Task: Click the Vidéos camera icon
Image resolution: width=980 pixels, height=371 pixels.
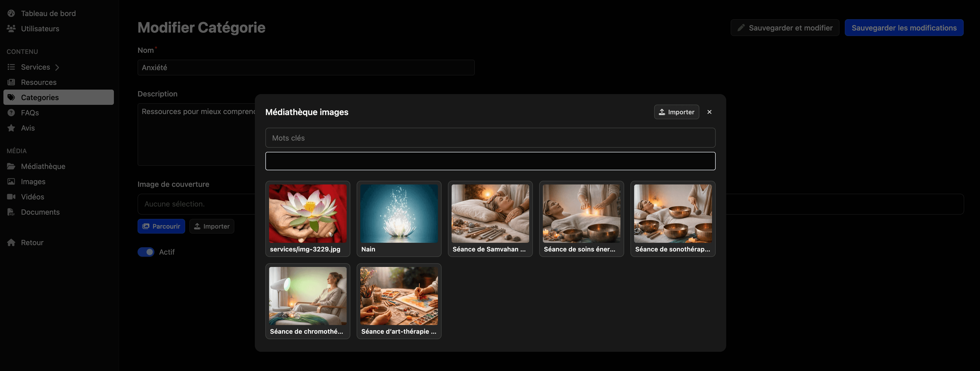Action: 11,197
